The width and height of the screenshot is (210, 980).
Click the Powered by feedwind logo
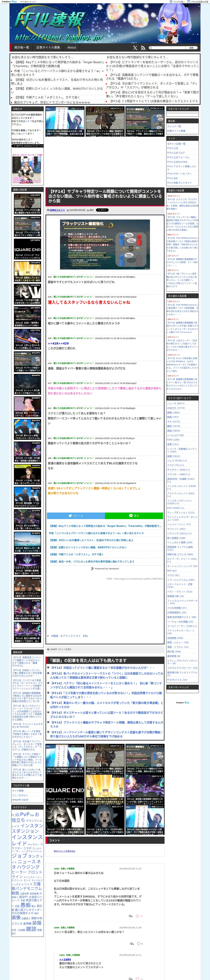pos(105,568)
